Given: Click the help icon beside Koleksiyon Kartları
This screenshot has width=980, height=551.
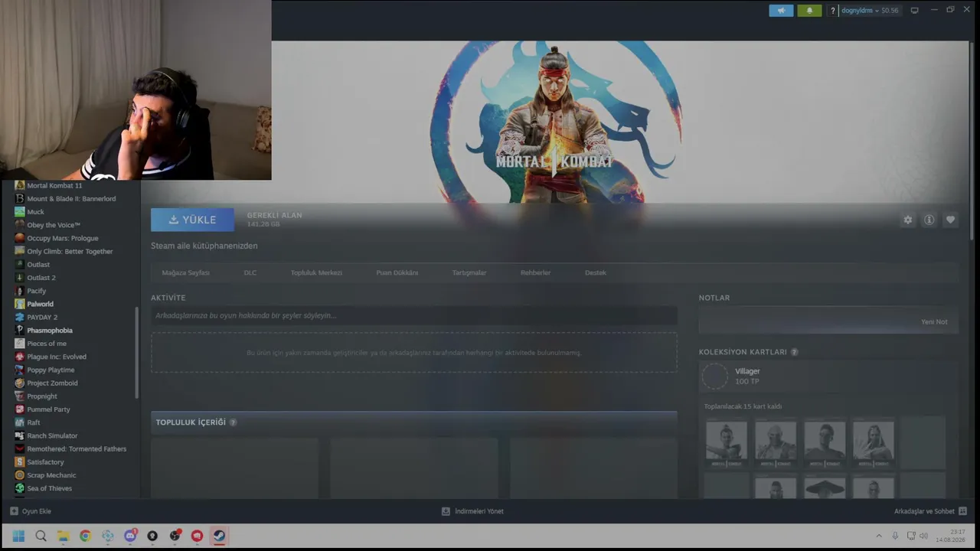Looking at the screenshot, I should [x=794, y=352].
